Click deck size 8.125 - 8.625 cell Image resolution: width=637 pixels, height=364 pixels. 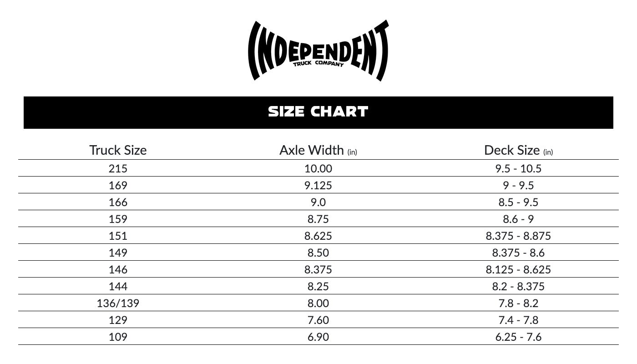[518, 269]
